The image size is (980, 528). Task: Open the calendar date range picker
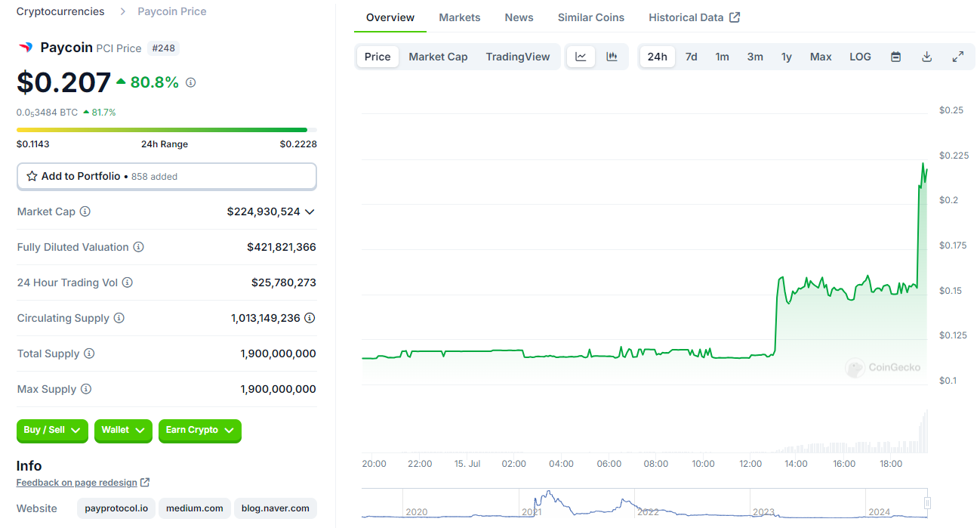(x=895, y=57)
